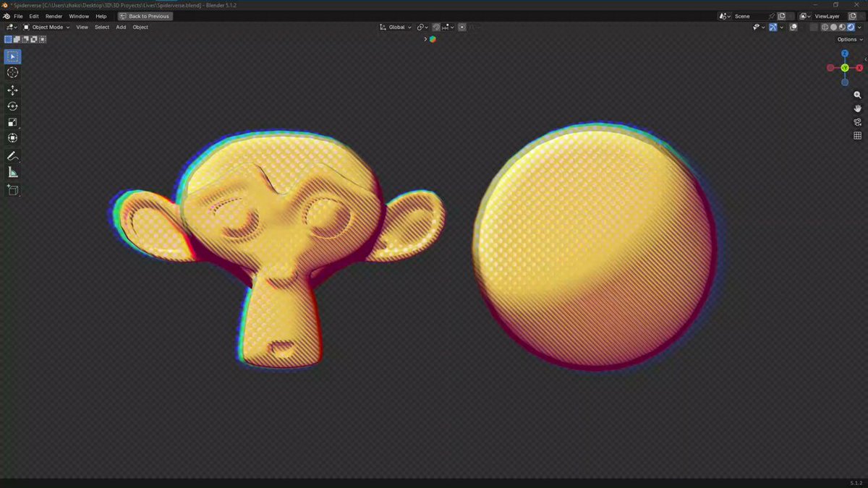This screenshot has height=488, width=868.
Task: Switch to material preview shading
Action: [842, 27]
